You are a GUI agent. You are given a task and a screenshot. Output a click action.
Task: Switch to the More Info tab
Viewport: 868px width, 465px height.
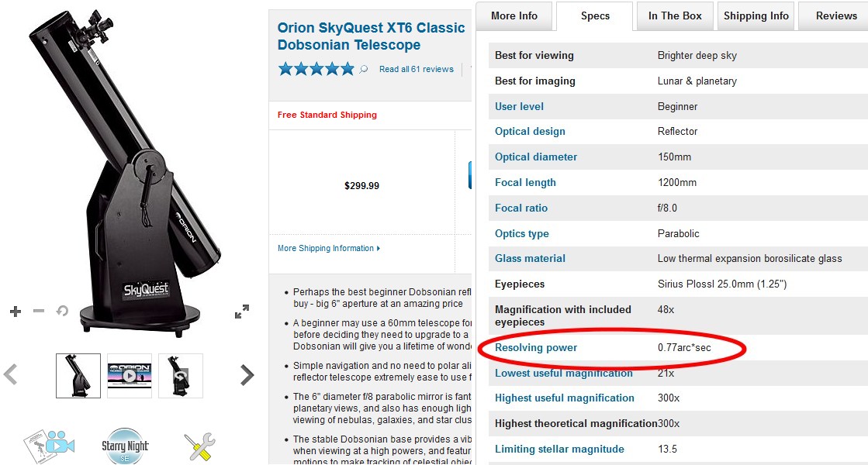coord(514,15)
